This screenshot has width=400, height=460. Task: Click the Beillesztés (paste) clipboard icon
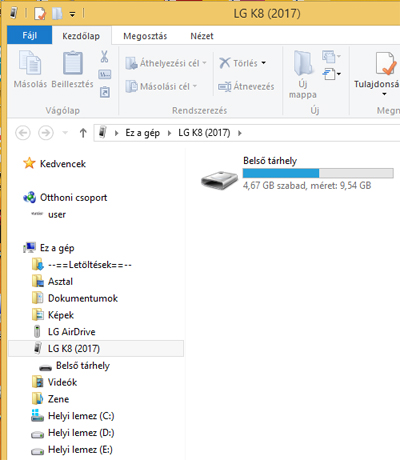click(73, 62)
